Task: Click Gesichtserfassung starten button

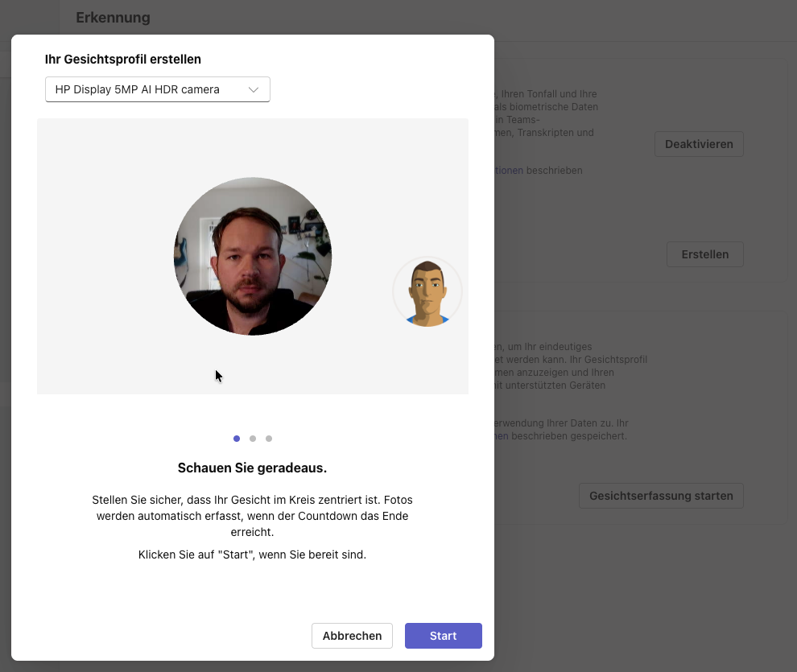Action: click(x=661, y=496)
